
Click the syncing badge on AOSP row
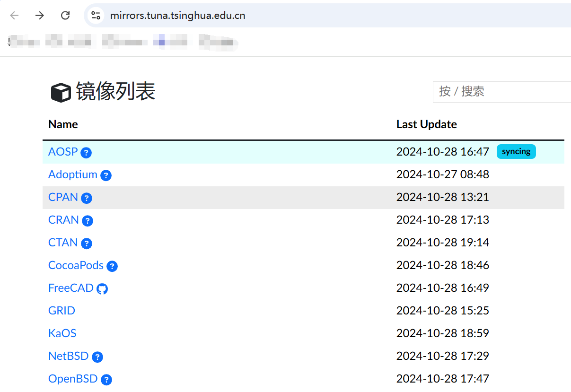(516, 151)
